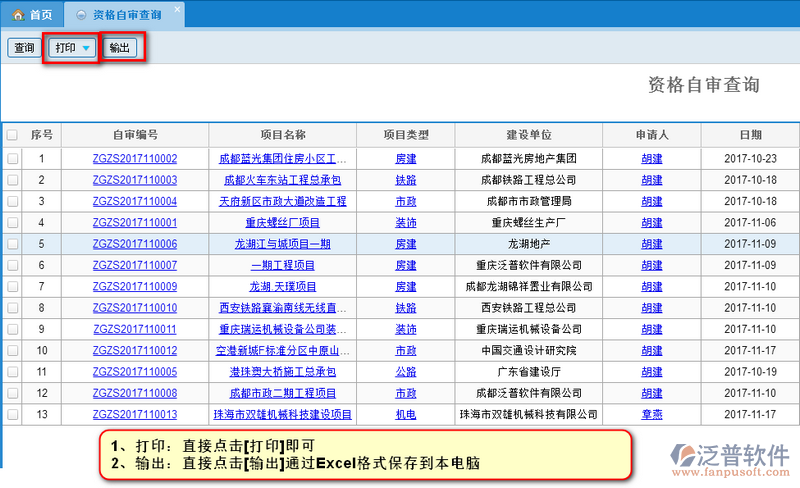Click the 公路 project type link
This screenshot has height=488, width=800.
tap(406, 371)
